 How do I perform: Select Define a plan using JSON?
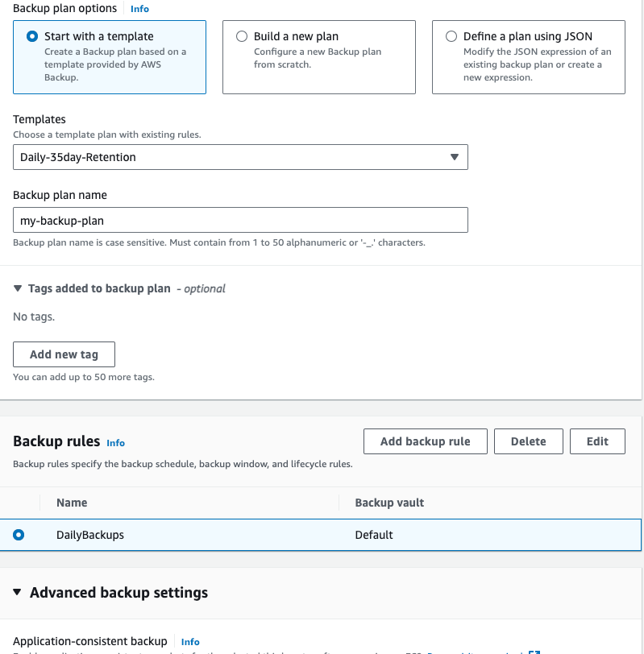click(451, 35)
